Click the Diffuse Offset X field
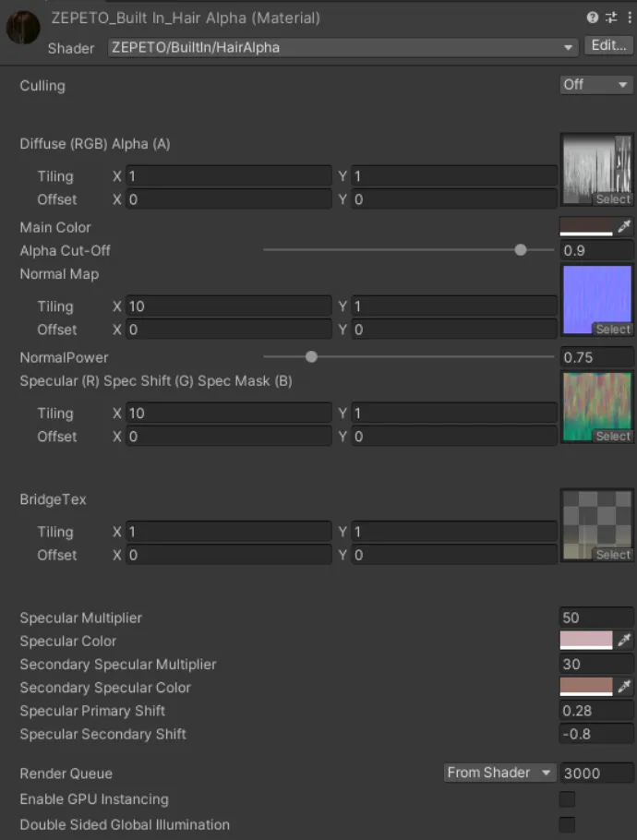This screenshot has width=637, height=840. (x=229, y=199)
